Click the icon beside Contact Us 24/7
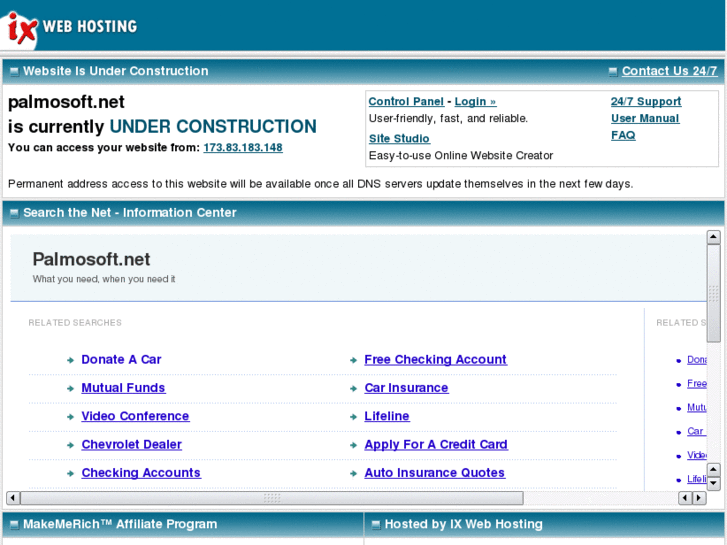 [613, 71]
